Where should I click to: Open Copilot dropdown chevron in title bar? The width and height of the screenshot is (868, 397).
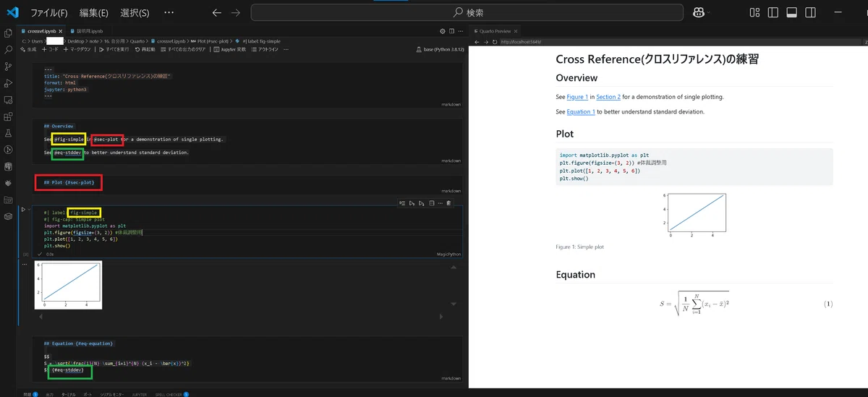tap(710, 12)
